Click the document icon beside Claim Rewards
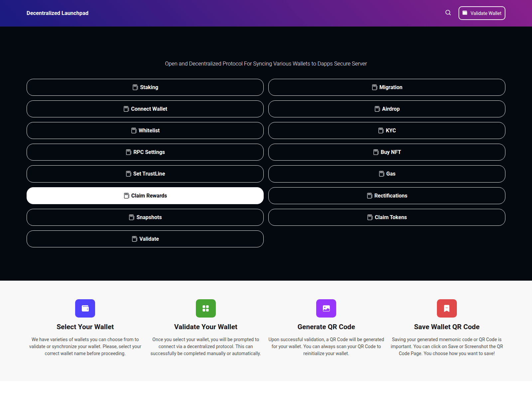The height and width of the screenshot is (399, 532). pos(127,196)
